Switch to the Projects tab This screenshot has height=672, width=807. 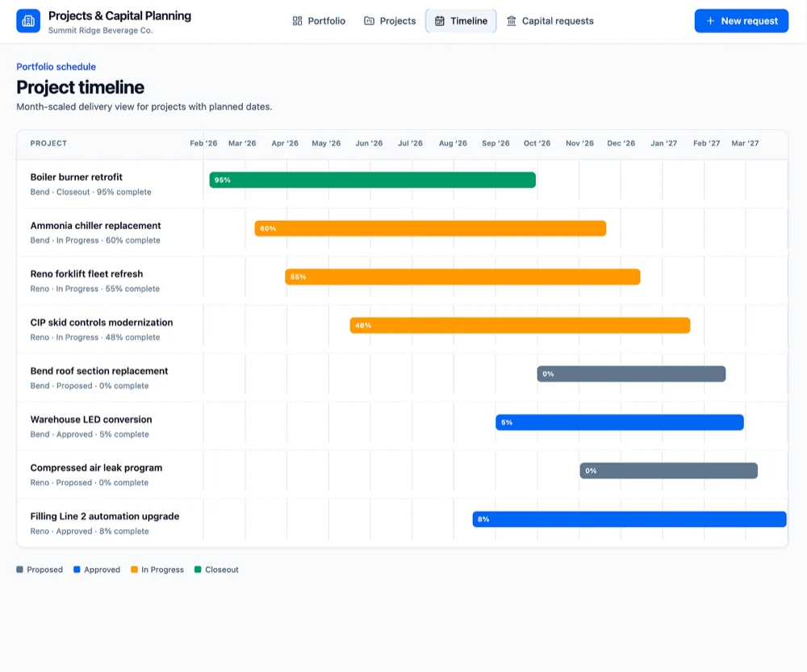coord(390,21)
